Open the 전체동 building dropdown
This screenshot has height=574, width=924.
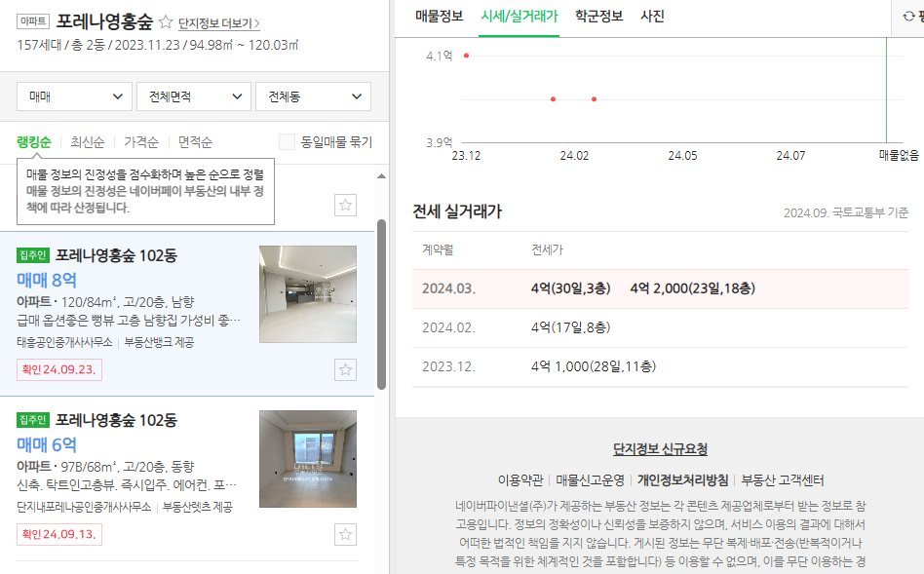coord(313,96)
